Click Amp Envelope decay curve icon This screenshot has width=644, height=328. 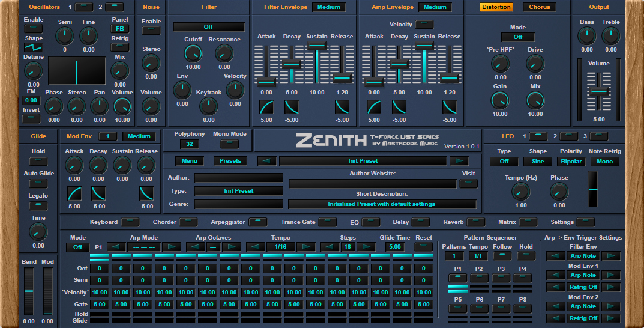[x=399, y=107]
